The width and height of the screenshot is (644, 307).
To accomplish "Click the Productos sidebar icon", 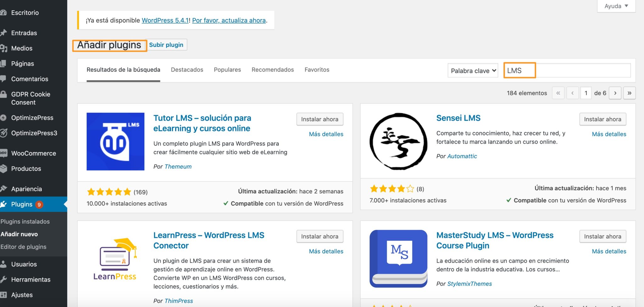I will click(4, 168).
